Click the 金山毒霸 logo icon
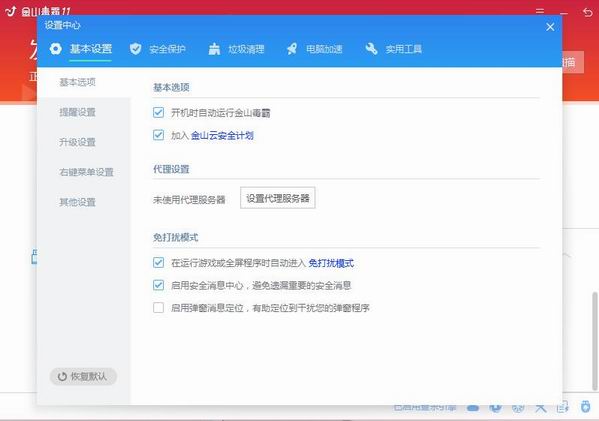 [x=11, y=11]
